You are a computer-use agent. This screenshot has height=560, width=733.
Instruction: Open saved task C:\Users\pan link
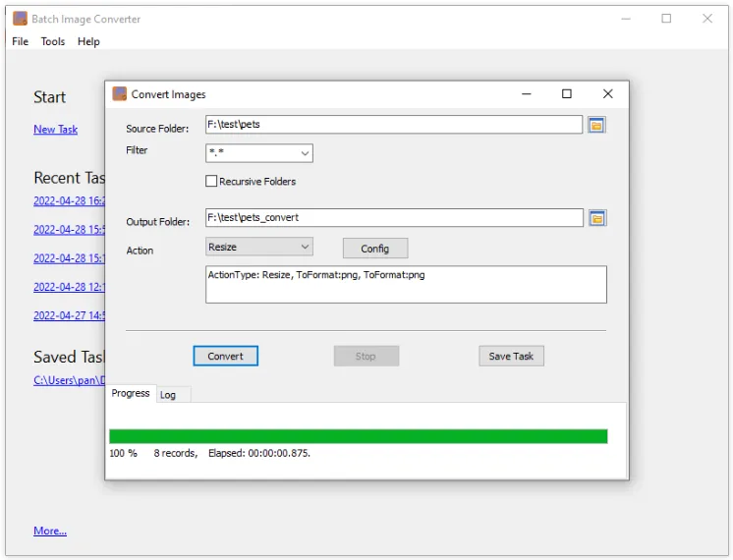pos(69,380)
